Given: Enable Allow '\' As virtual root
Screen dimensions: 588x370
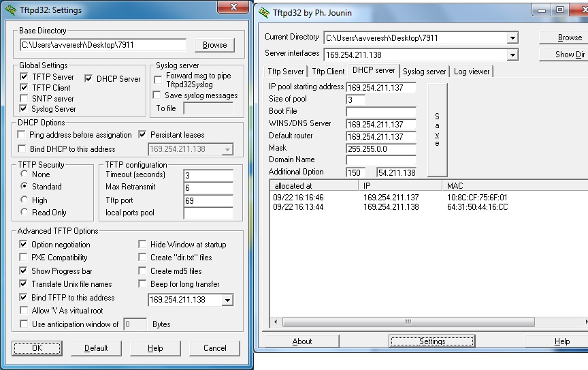Looking at the screenshot, I should pyautogui.click(x=24, y=310).
